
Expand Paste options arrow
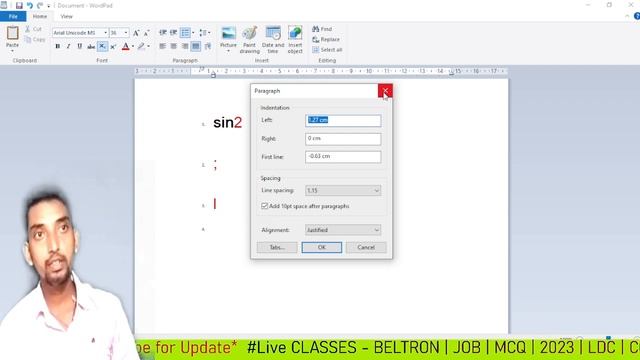pyautogui.click(x=12, y=51)
